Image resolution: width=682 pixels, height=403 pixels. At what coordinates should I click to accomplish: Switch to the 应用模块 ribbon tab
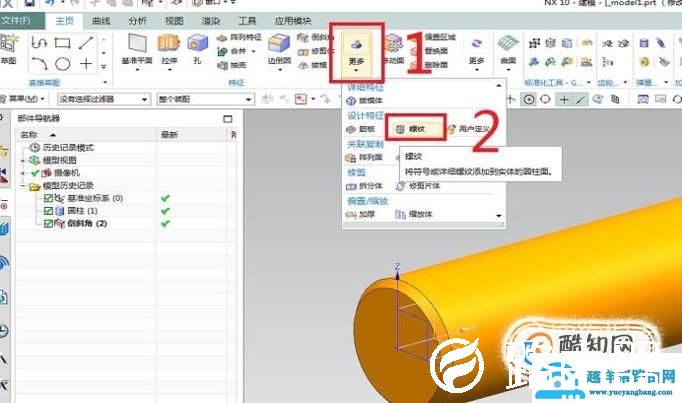(x=293, y=21)
